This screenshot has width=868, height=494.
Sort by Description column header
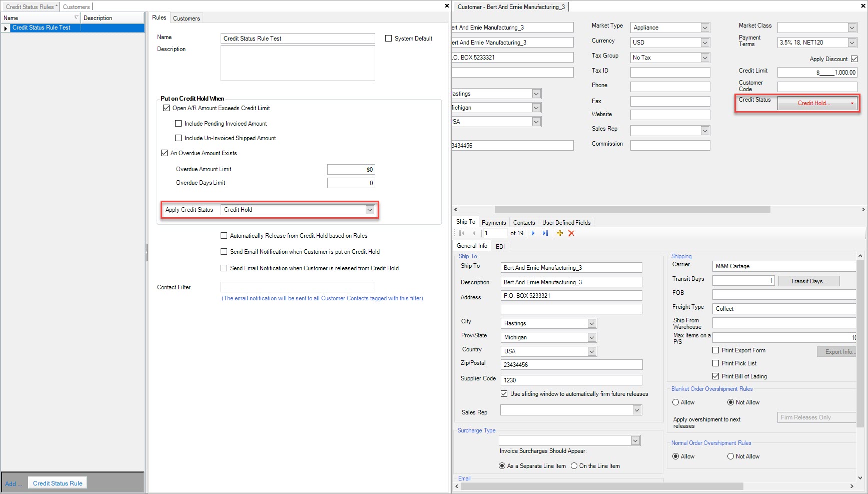(x=113, y=18)
